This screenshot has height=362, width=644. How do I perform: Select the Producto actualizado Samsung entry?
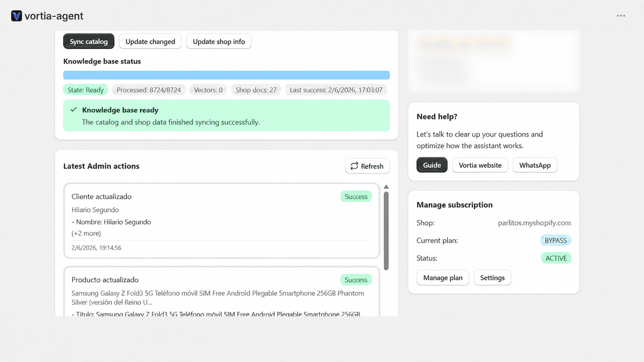coord(222,291)
